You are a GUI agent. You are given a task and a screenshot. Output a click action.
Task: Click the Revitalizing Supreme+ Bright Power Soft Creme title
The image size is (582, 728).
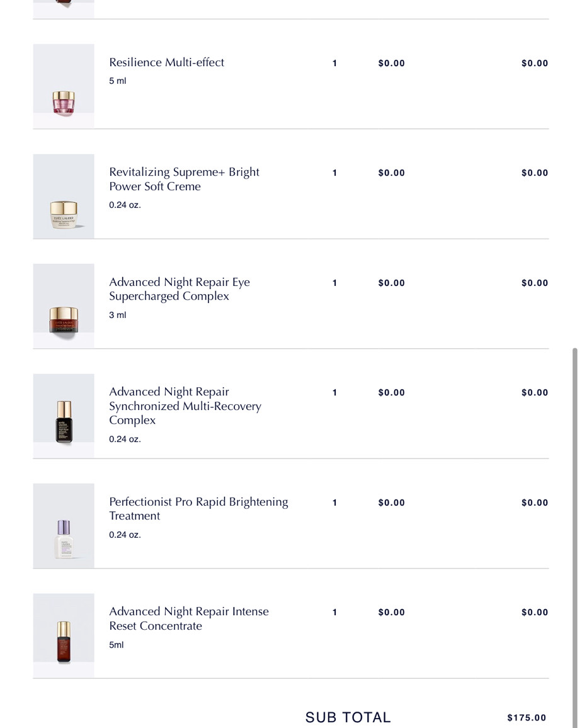point(184,179)
